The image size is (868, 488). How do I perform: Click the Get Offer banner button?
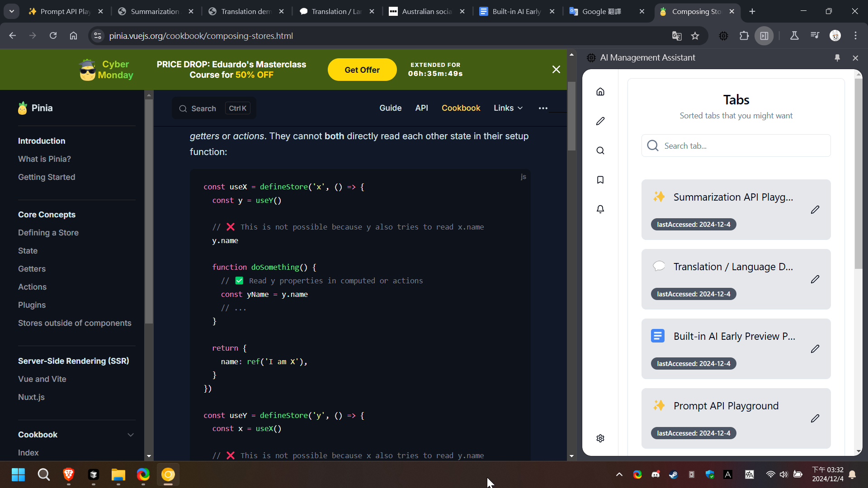pyautogui.click(x=362, y=70)
